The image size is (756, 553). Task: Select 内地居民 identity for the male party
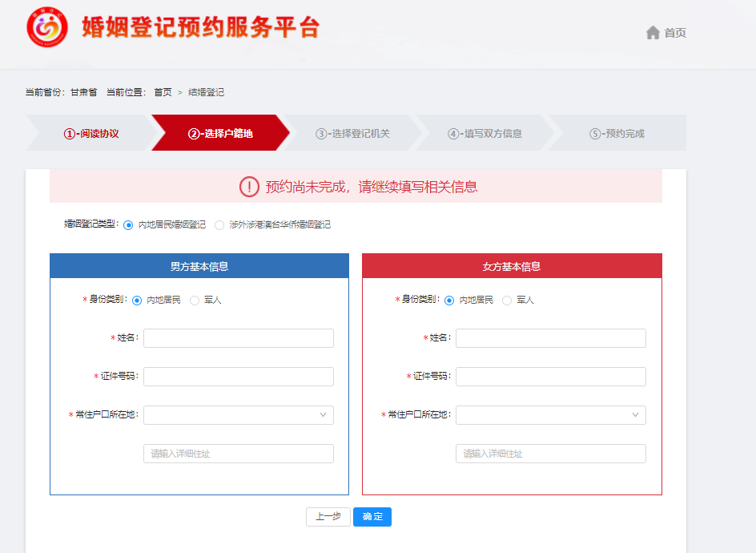point(136,301)
